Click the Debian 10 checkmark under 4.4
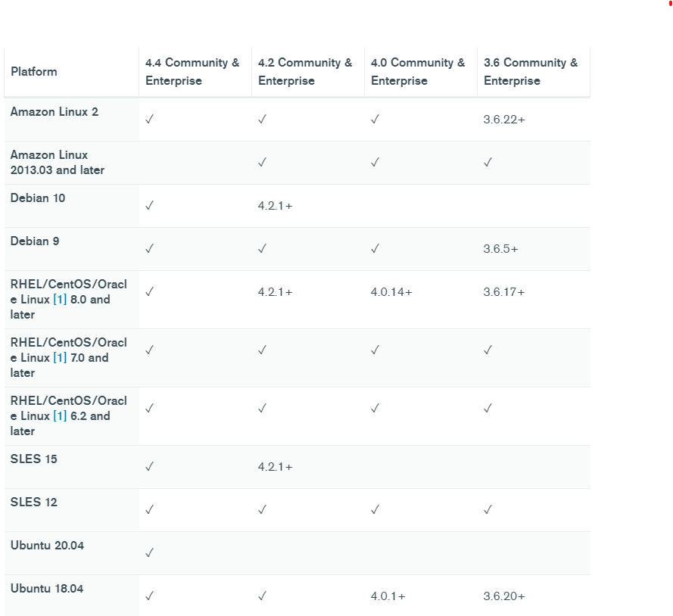 (x=149, y=205)
